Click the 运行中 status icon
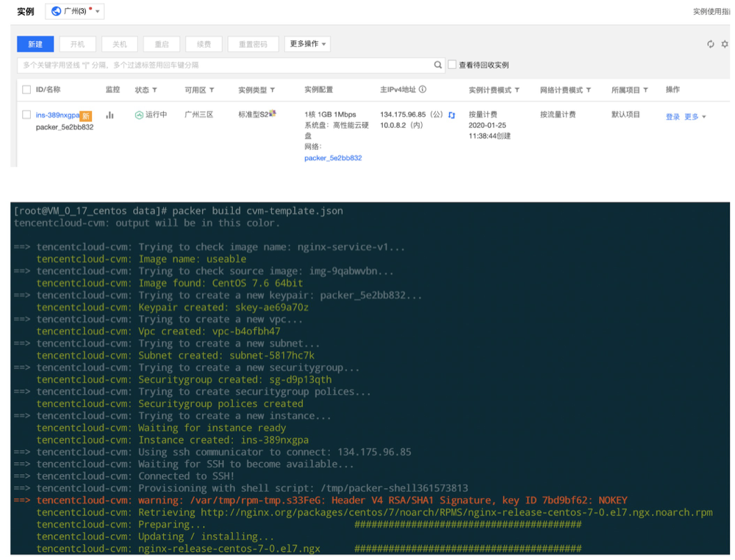 (139, 115)
